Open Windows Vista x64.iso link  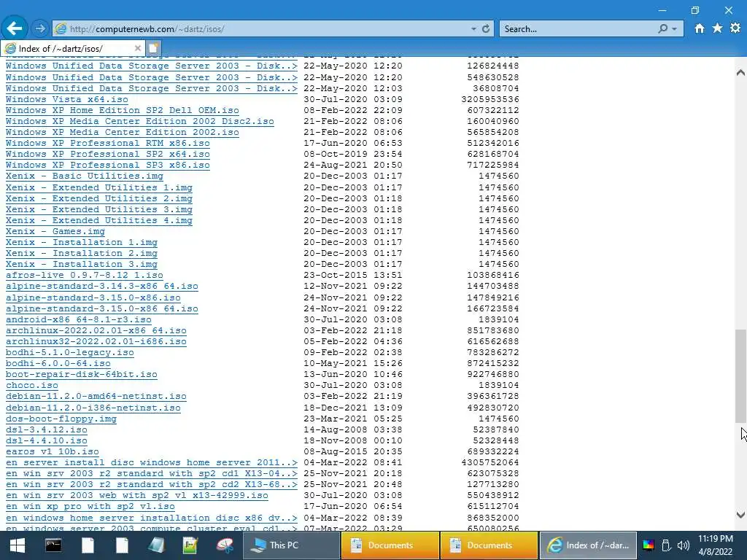tap(66, 99)
